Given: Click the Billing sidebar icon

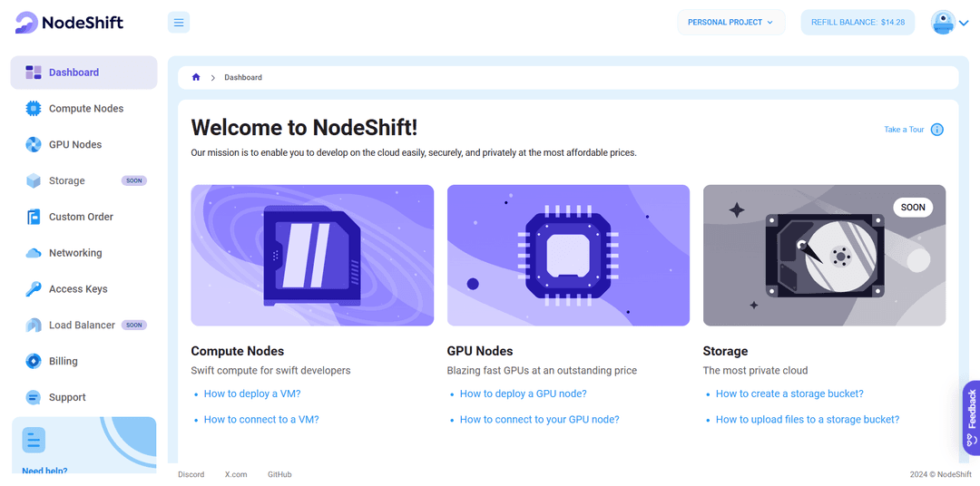Looking at the screenshot, I should pos(34,361).
